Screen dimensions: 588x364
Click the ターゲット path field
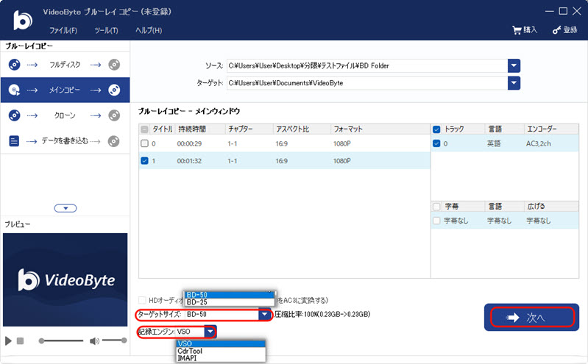click(x=367, y=83)
